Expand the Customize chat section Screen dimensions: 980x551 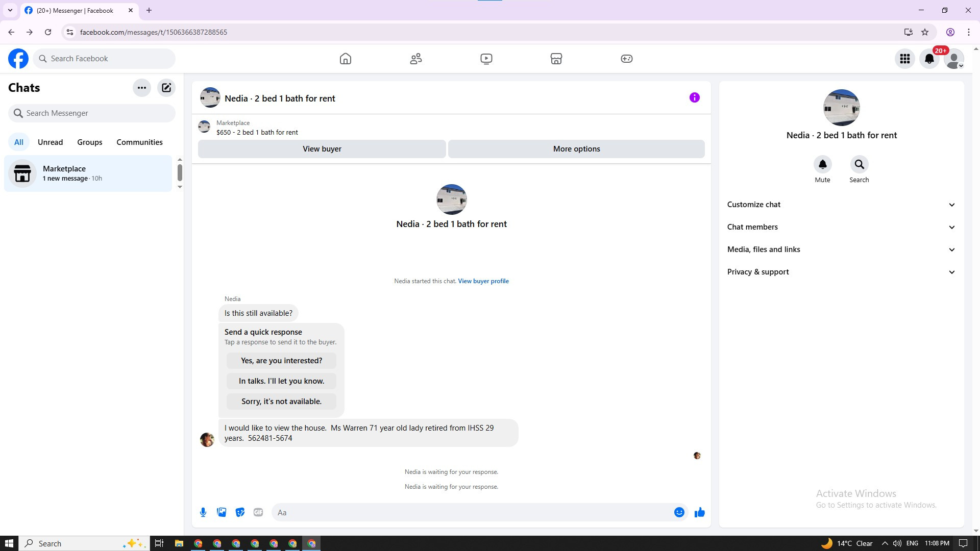coord(841,205)
